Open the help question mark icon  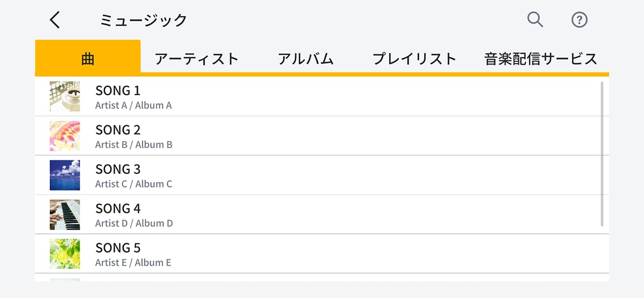point(579,20)
